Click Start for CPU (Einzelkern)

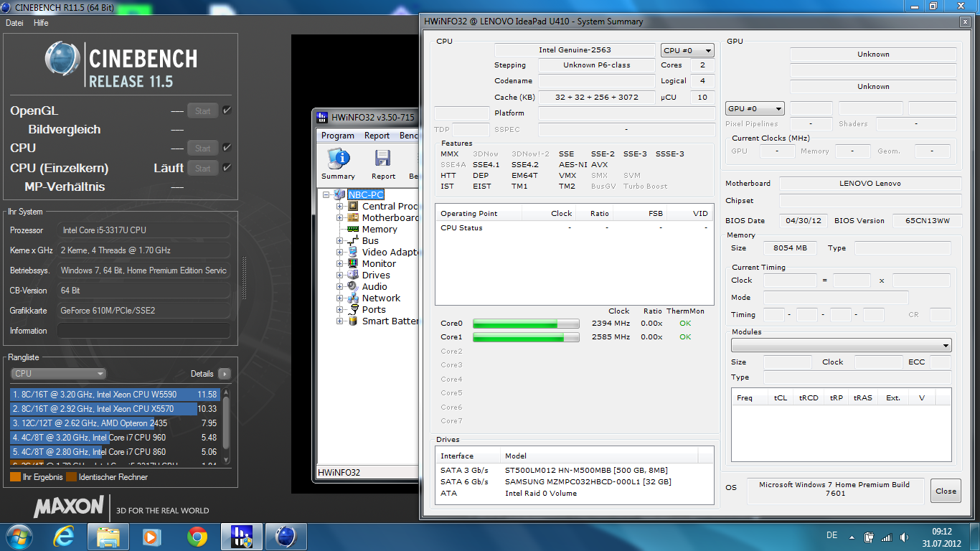coord(202,168)
